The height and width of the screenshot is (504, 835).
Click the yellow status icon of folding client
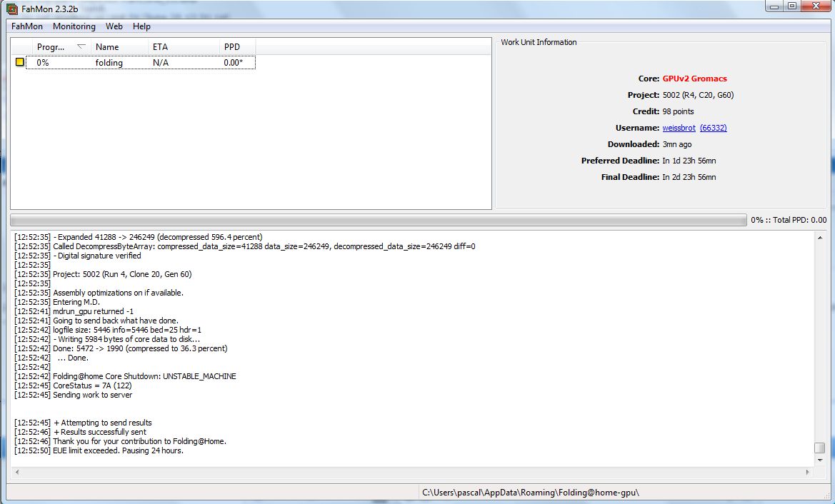[x=20, y=61]
